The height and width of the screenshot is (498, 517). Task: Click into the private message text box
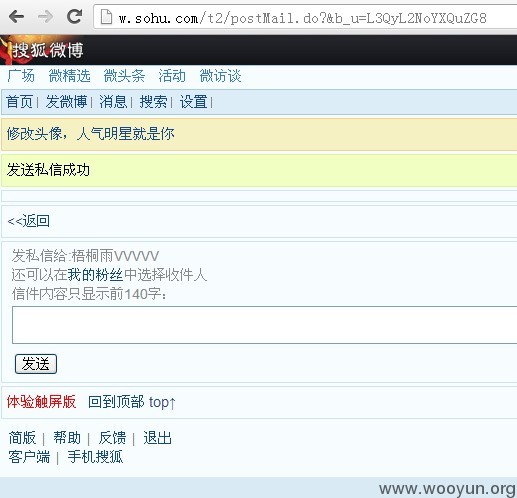pyautogui.click(x=264, y=325)
